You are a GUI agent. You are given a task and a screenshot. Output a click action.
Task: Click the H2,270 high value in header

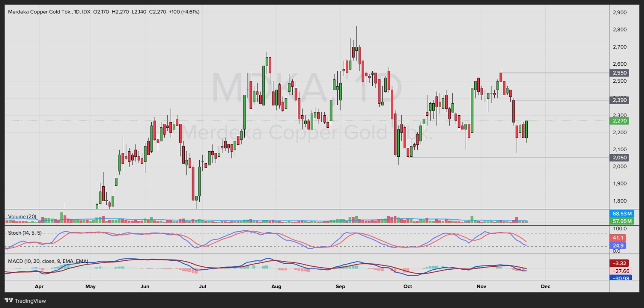(x=120, y=12)
